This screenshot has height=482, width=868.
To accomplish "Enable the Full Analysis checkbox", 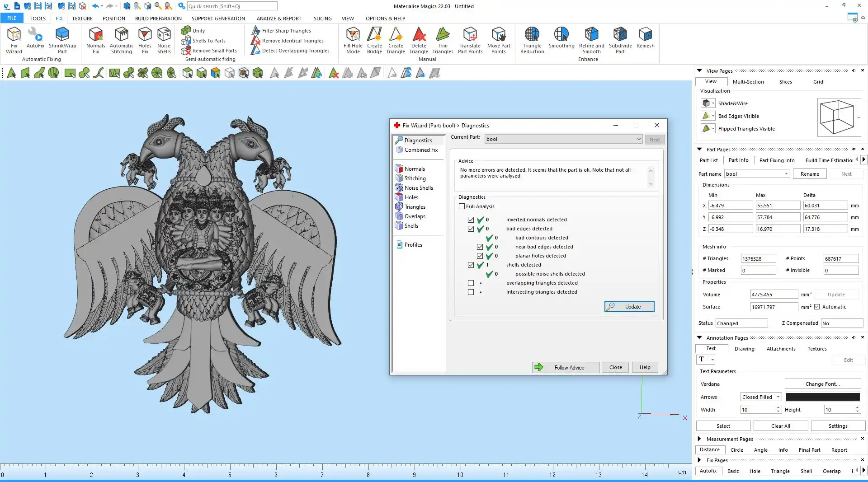I will point(462,206).
